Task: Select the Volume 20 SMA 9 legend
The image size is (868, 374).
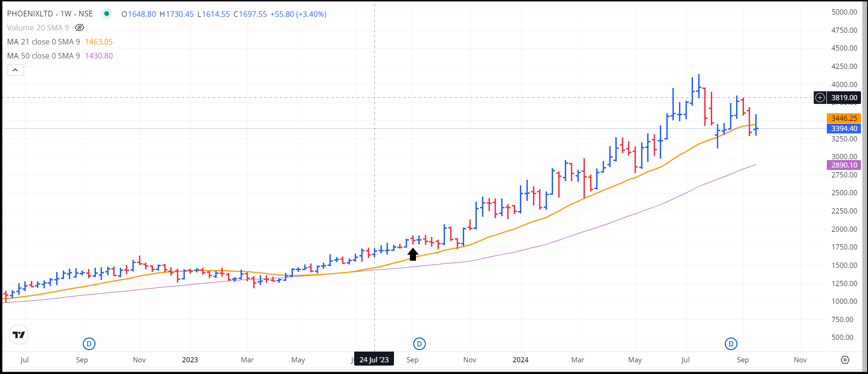Action: tap(38, 28)
